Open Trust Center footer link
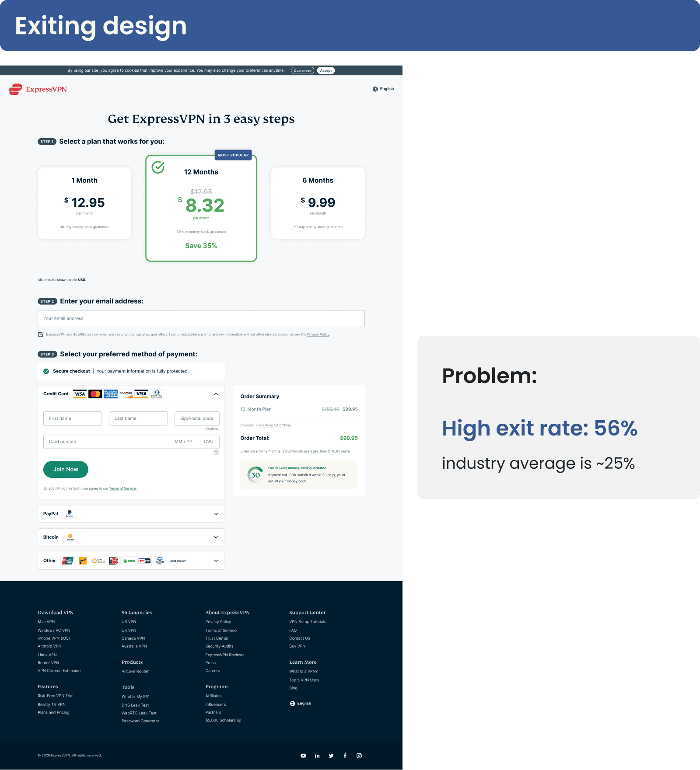Screen dimensions: 700x770 pyautogui.click(x=217, y=638)
